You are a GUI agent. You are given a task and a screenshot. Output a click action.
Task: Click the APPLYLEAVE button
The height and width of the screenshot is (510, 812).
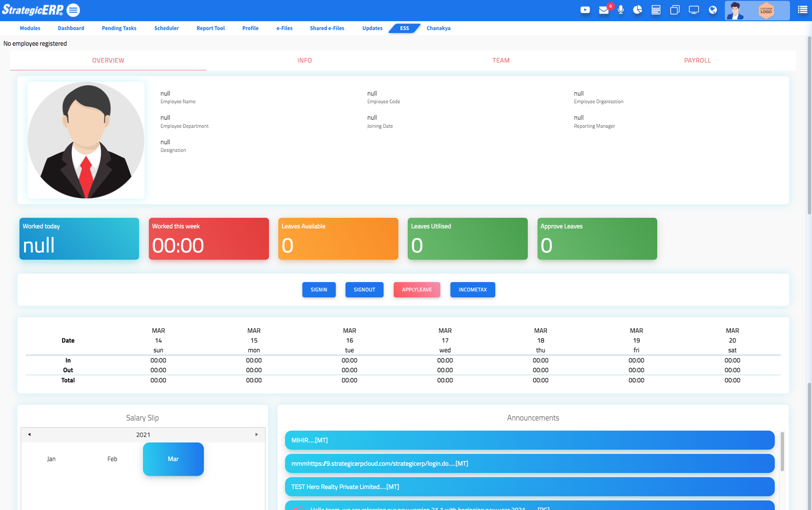(x=417, y=290)
